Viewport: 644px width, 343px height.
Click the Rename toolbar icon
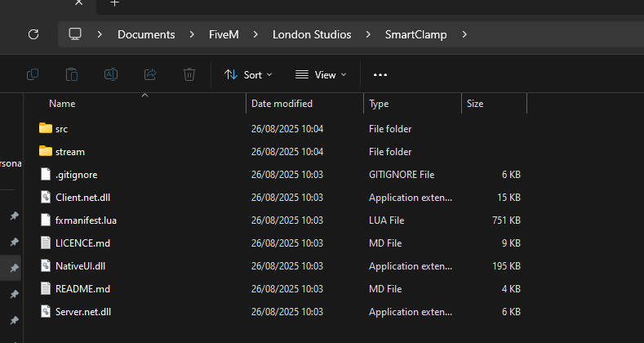(x=110, y=74)
